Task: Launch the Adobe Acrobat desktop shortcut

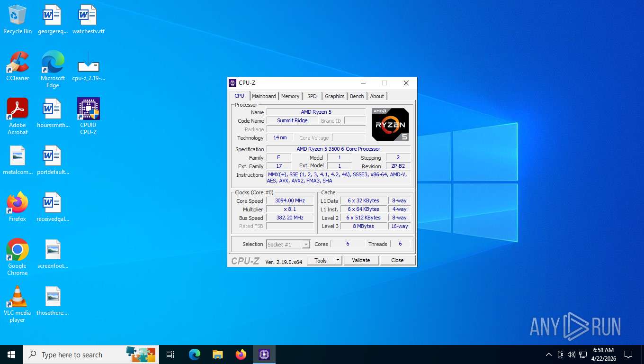Action: click(18, 116)
